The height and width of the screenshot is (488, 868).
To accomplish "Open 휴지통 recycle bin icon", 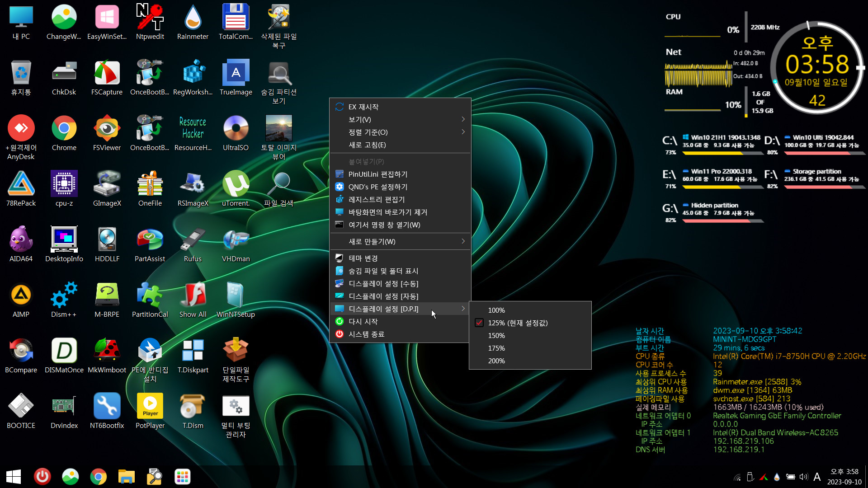I will coord(21,77).
